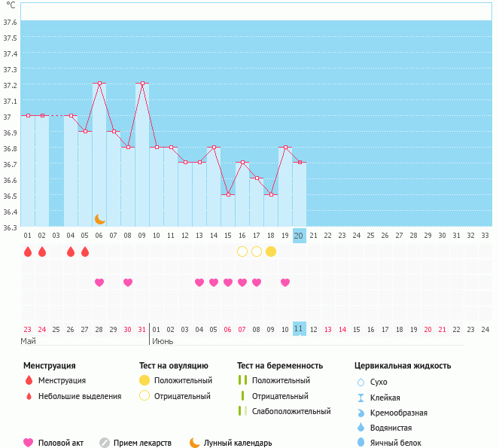Click the 37.2 temperature point on day 09

coord(142,83)
